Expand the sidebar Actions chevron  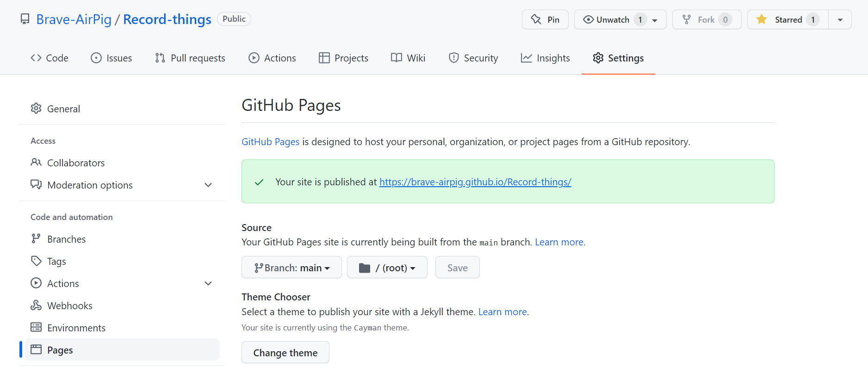tap(208, 283)
